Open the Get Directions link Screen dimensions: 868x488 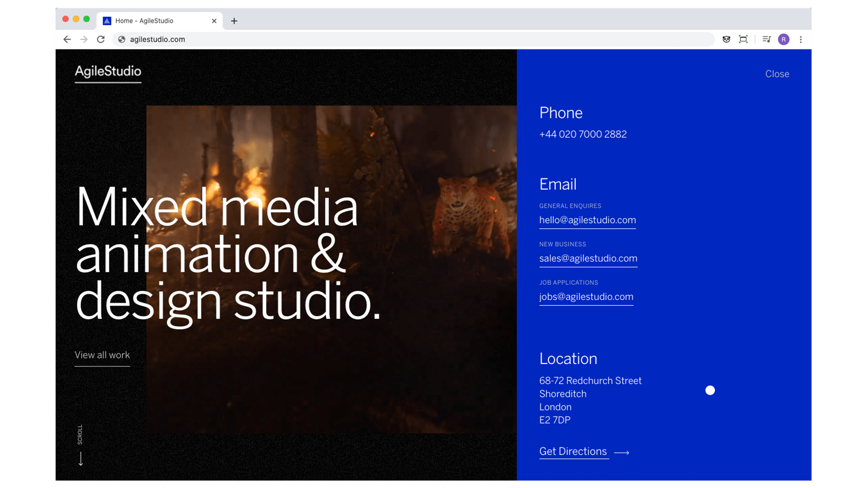(x=573, y=452)
